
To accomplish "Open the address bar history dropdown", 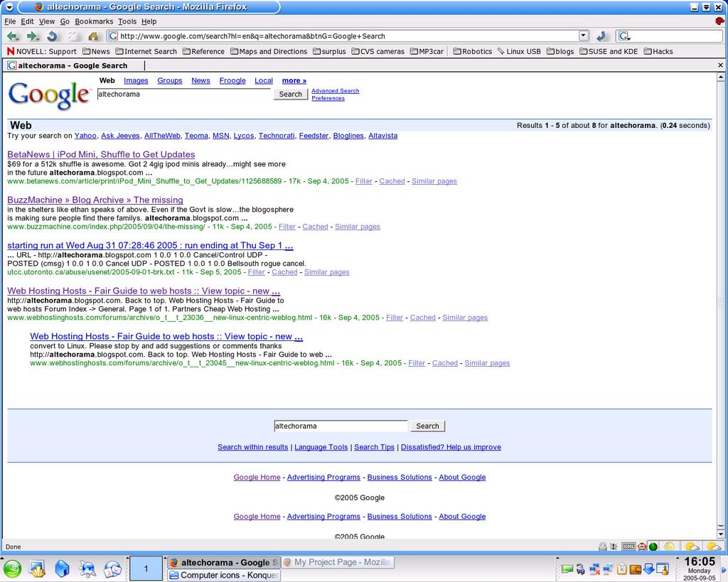I will tap(584, 36).
